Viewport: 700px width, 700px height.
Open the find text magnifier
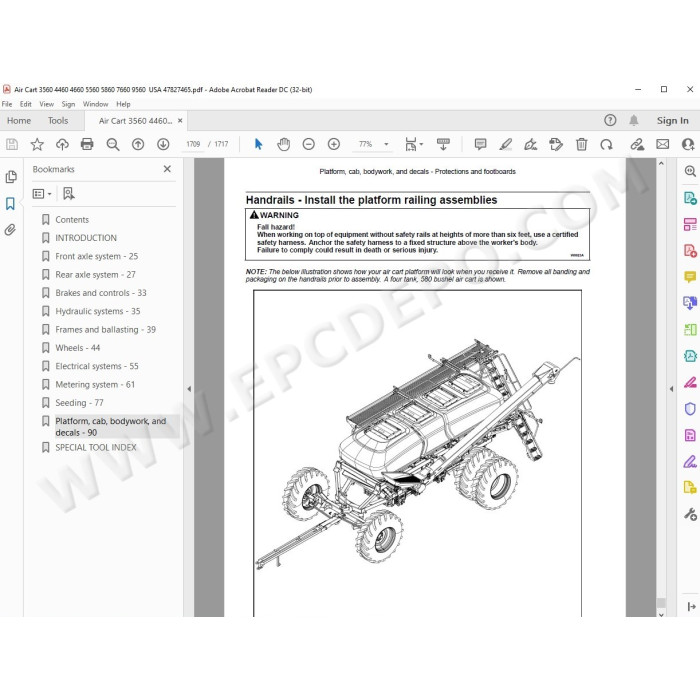click(112, 144)
